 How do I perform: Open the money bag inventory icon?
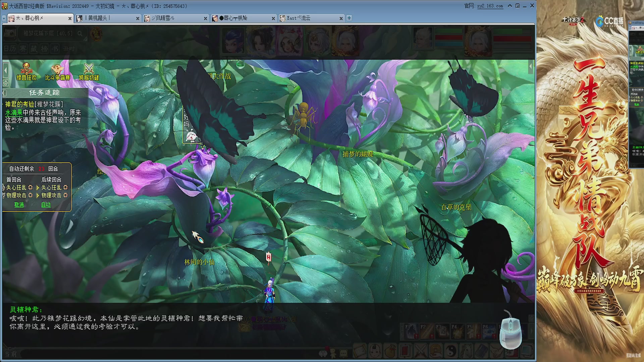pos(390,351)
